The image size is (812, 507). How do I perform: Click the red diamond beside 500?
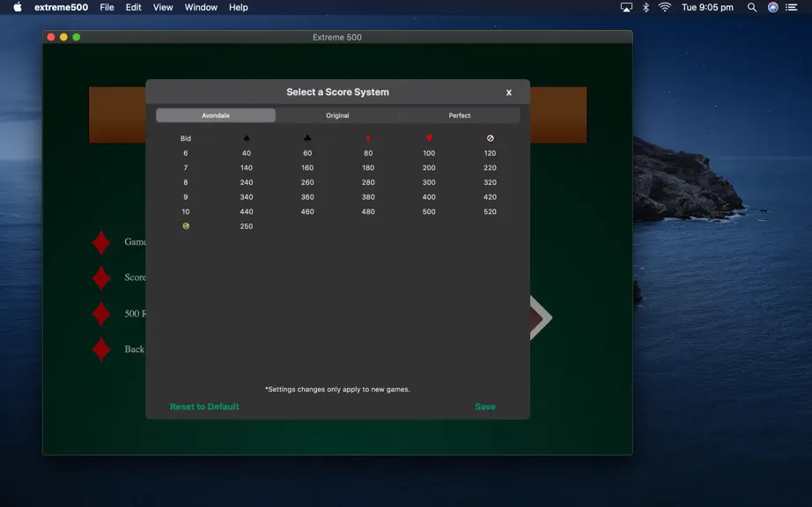click(101, 314)
